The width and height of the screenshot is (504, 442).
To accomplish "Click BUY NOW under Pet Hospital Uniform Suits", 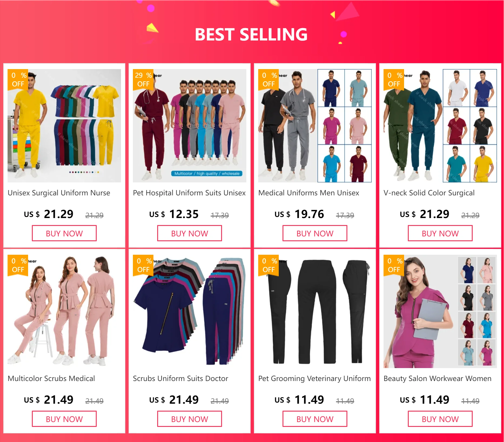I will click(x=190, y=233).
